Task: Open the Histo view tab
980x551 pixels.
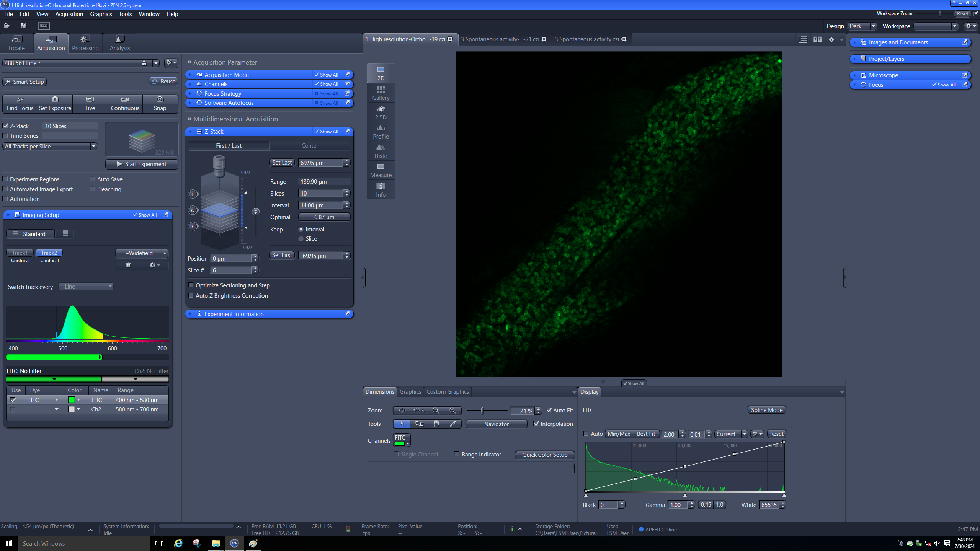Action: pyautogui.click(x=381, y=151)
